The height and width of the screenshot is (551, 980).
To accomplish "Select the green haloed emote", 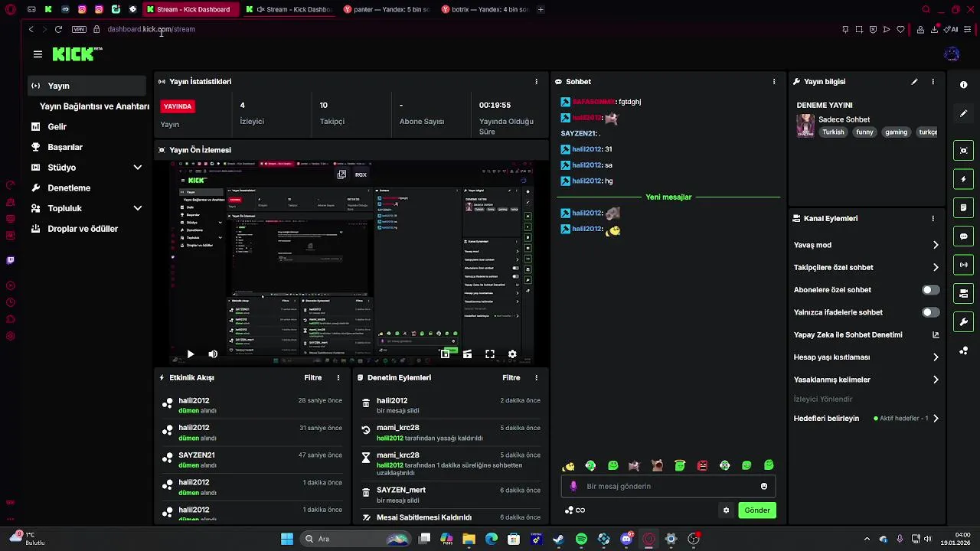I will (679, 465).
